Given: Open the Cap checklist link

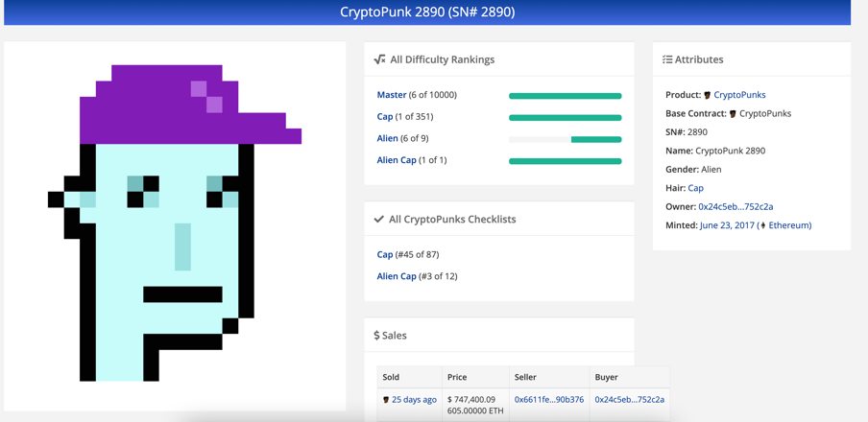Looking at the screenshot, I should click(x=384, y=254).
